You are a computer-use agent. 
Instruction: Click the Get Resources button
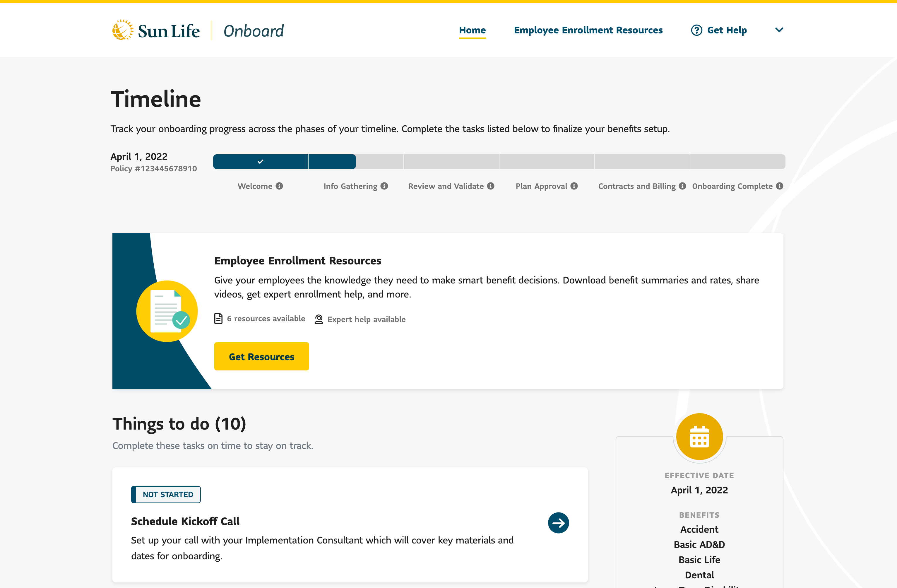[261, 356]
